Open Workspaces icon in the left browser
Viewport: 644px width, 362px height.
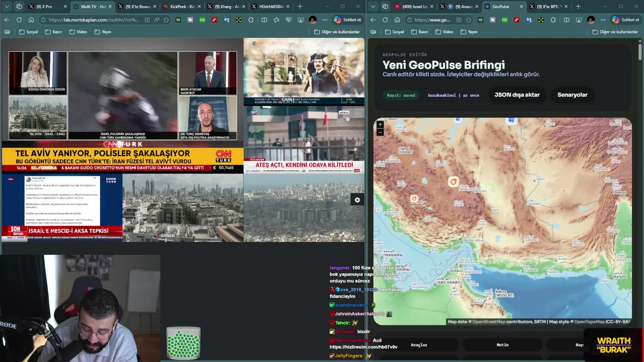pos(19,7)
